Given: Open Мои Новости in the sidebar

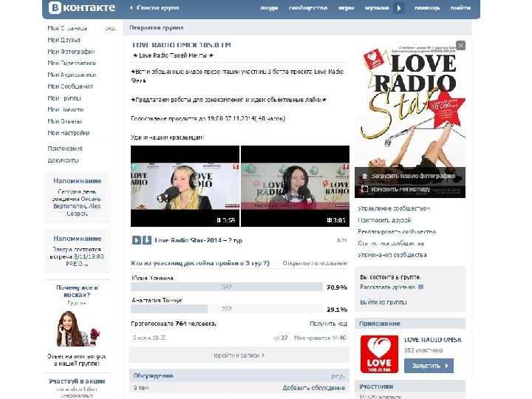Looking at the screenshot, I should click(66, 109).
